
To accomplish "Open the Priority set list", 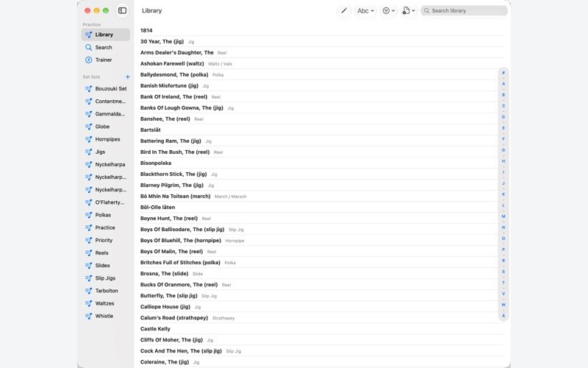I will (106, 241).
